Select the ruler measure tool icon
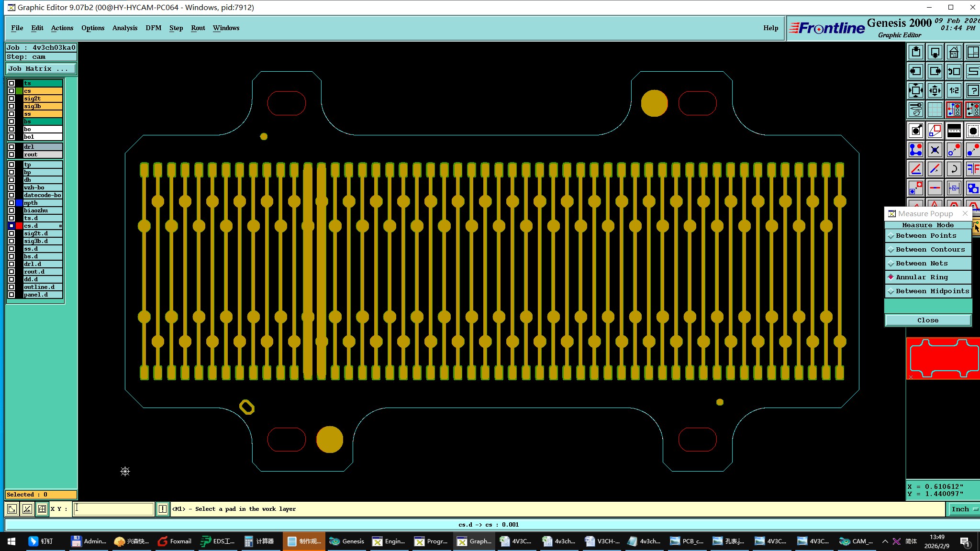 click(x=954, y=131)
